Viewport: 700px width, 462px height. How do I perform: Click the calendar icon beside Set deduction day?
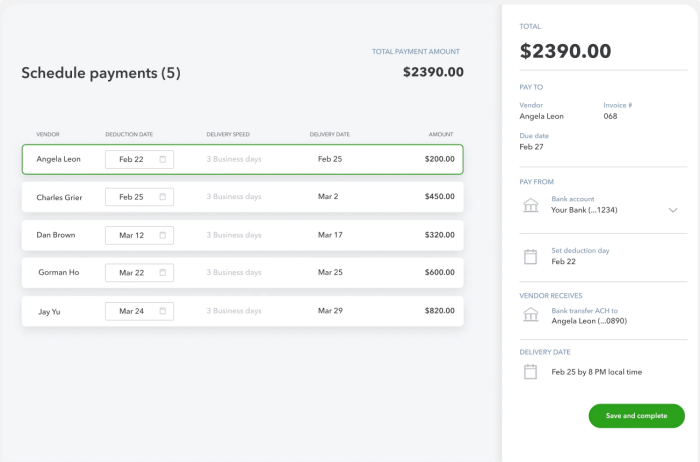coord(531,256)
